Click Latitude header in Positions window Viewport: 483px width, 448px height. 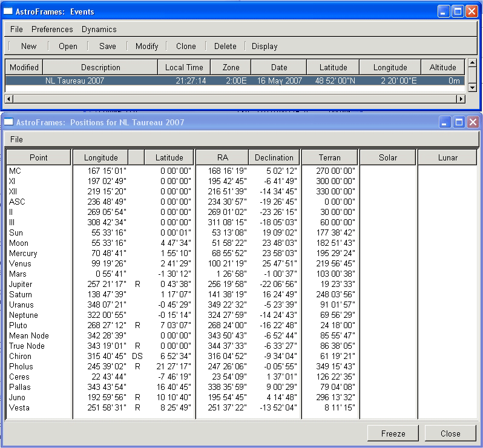point(169,157)
